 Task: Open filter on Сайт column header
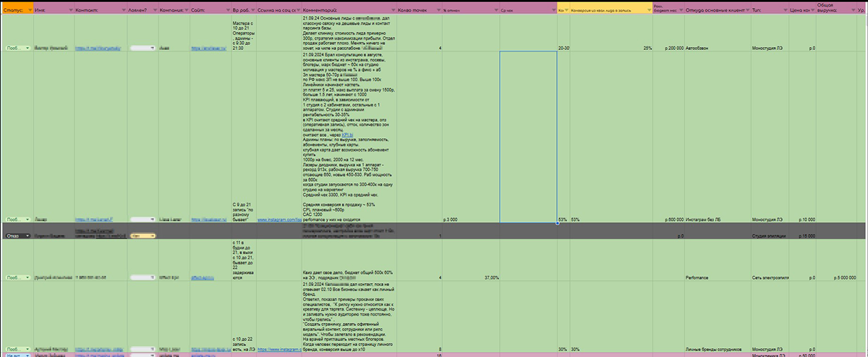(x=227, y=12)
